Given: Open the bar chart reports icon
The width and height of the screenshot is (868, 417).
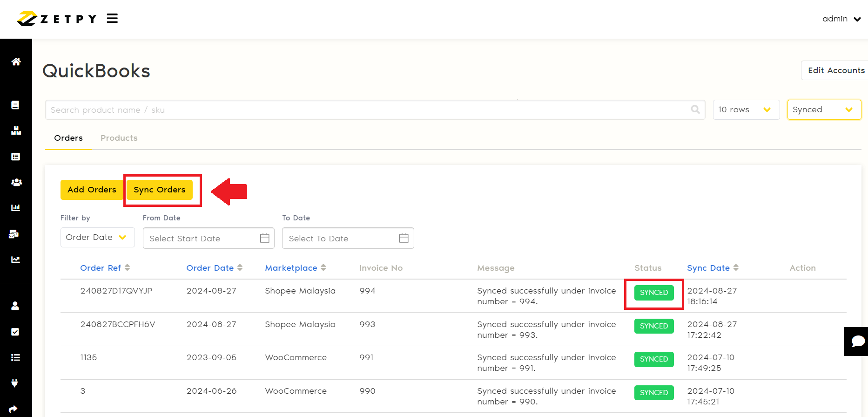Looking at the screenshot, I should pos(16,208).
